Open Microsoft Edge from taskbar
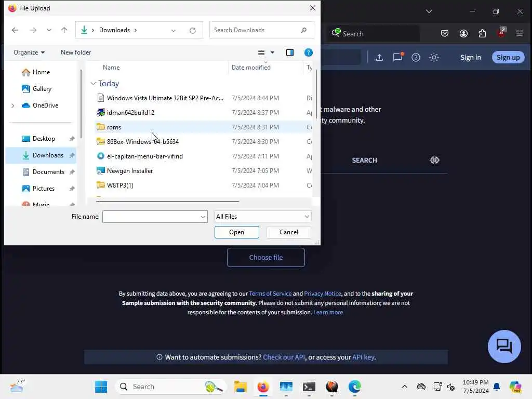This screenshot has width=532, height=399. pyautogui.click(x=354, y=387)
